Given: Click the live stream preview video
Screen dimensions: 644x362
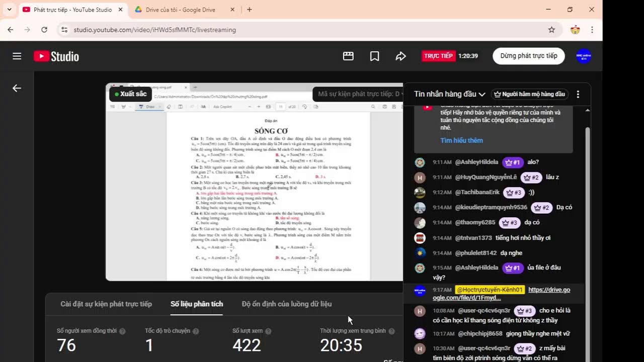Looking at the screenshot, I should [x=254, y=182].
